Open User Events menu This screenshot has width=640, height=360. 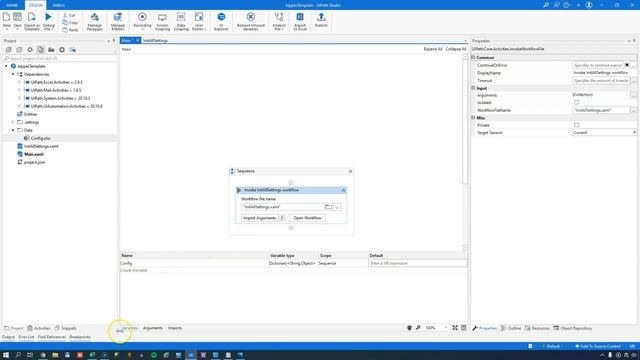coord(199,21)
